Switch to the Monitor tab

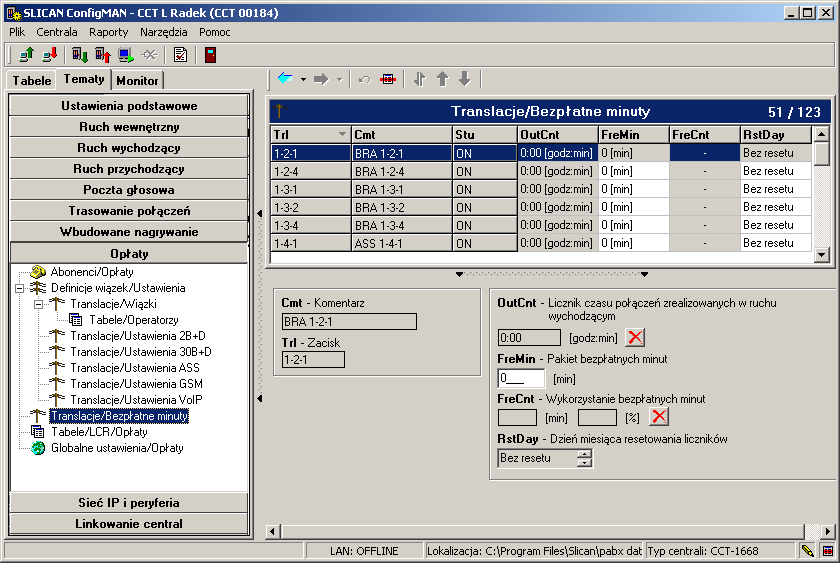[x=138, y=80]
